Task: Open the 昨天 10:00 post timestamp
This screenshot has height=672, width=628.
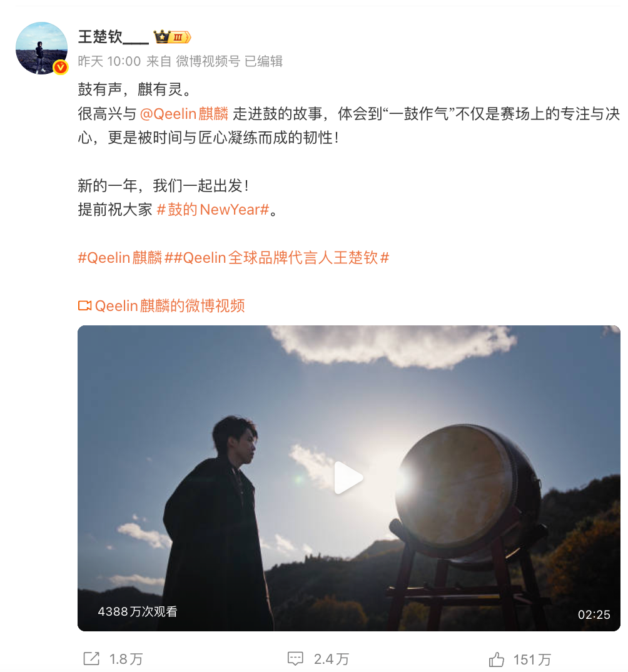Action: [109, 61]
